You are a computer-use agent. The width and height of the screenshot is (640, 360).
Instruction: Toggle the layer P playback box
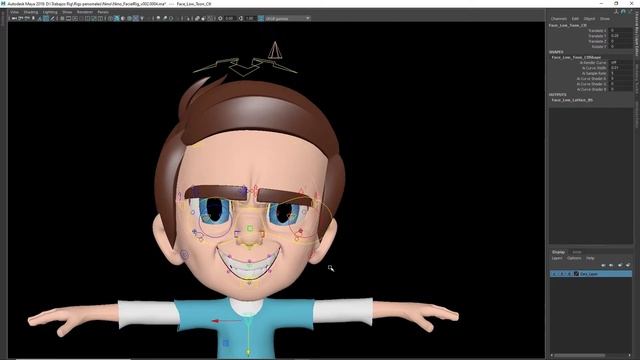pos(562,274)
